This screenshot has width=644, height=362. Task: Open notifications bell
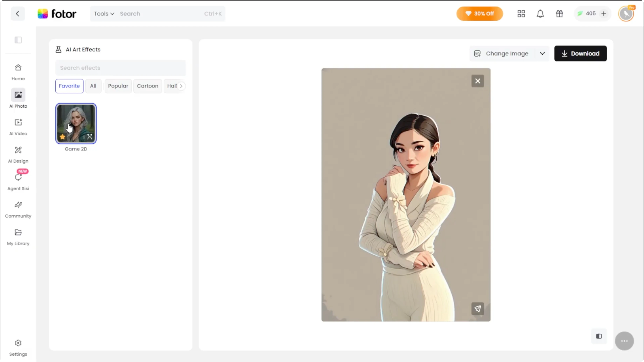point(540,13)
